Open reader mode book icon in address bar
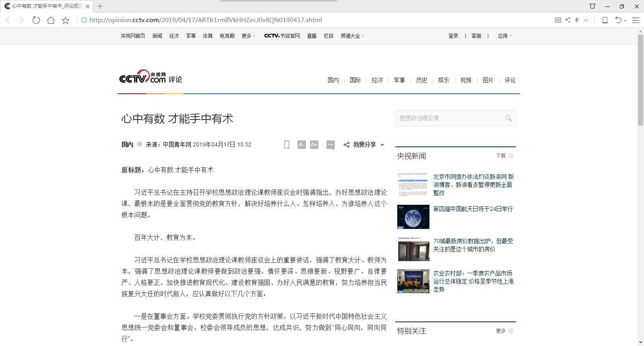This screenshot has height=346, width=644. tap(558, 20)
